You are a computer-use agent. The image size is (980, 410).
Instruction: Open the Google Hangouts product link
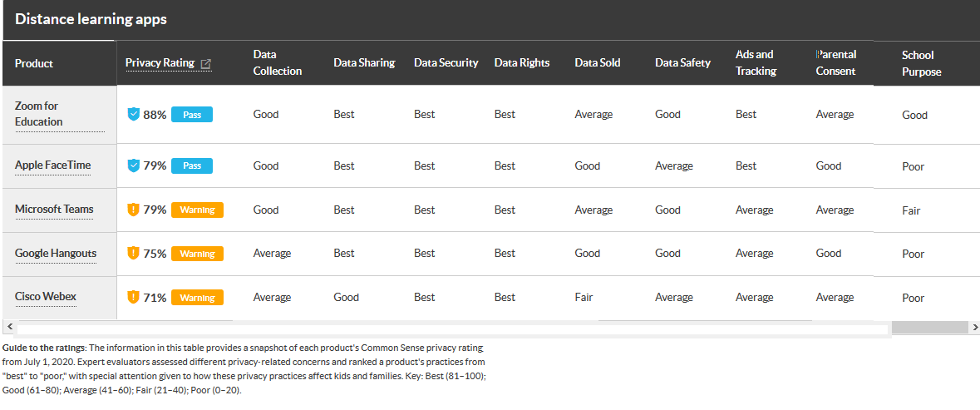tap(56, 253)
